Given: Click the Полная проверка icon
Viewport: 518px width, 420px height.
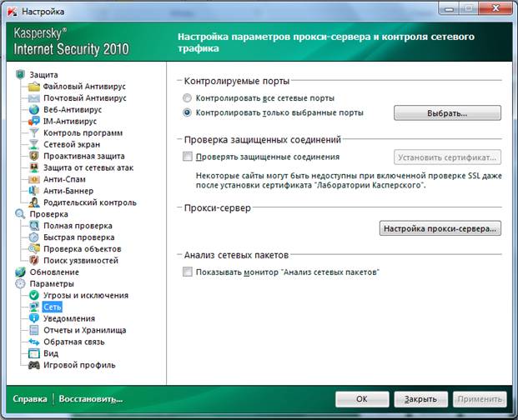Looking at the screenshot, I should (34, 226).
